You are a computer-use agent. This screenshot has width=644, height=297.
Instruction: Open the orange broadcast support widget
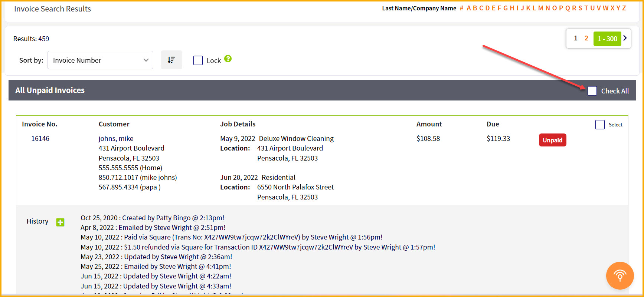(x=620, y=276)
